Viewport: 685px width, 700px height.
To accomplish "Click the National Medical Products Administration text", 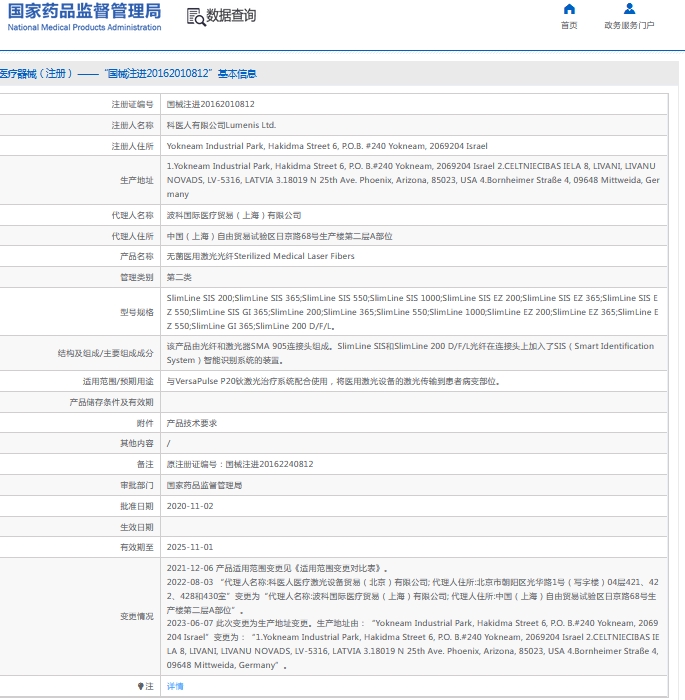I will pos(84,27).
